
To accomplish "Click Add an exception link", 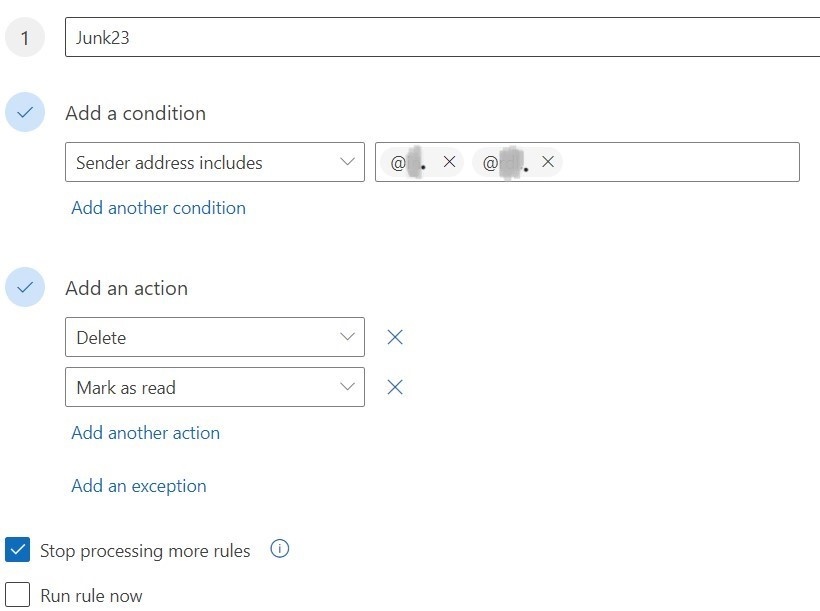I will [x=139, y=486].
